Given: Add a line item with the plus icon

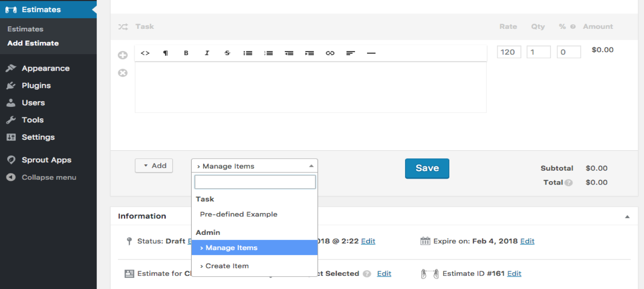Looking at the screenshot, I should pos(123,55).
